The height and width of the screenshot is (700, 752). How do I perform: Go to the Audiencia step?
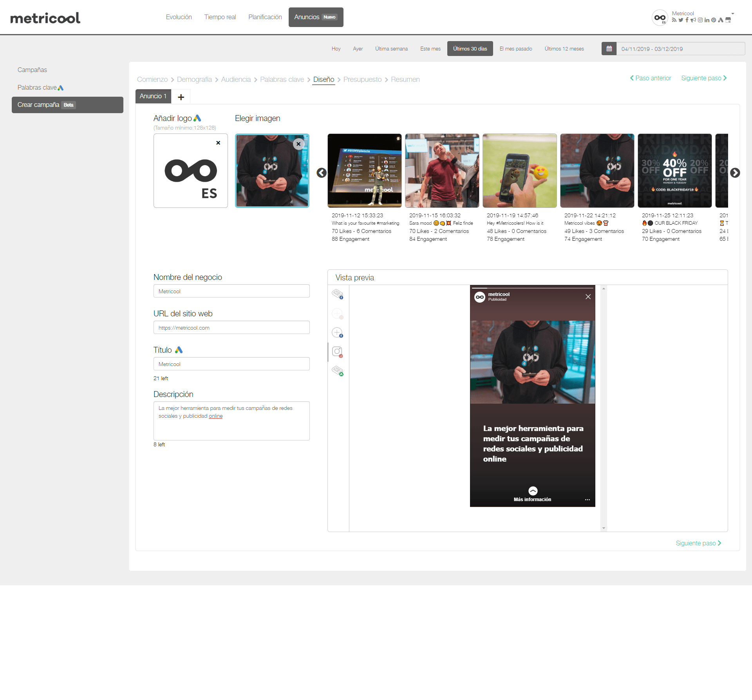coord(236,79)
